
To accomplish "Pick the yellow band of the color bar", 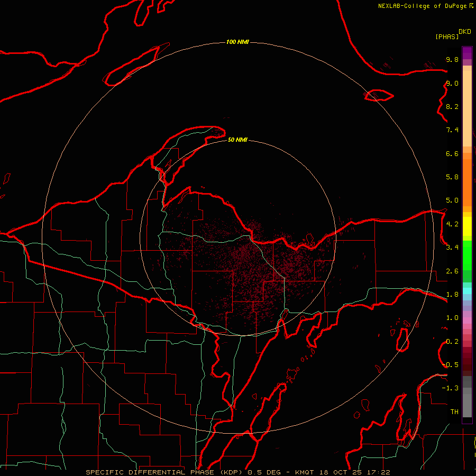I will click(x=467, y=226).
